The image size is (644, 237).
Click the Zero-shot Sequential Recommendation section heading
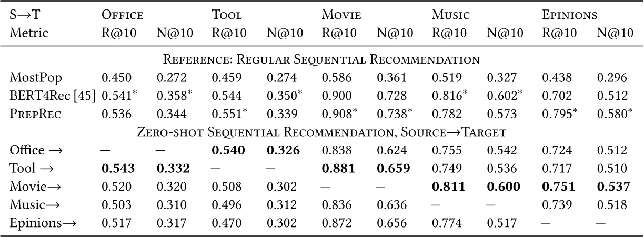point(322,132)
